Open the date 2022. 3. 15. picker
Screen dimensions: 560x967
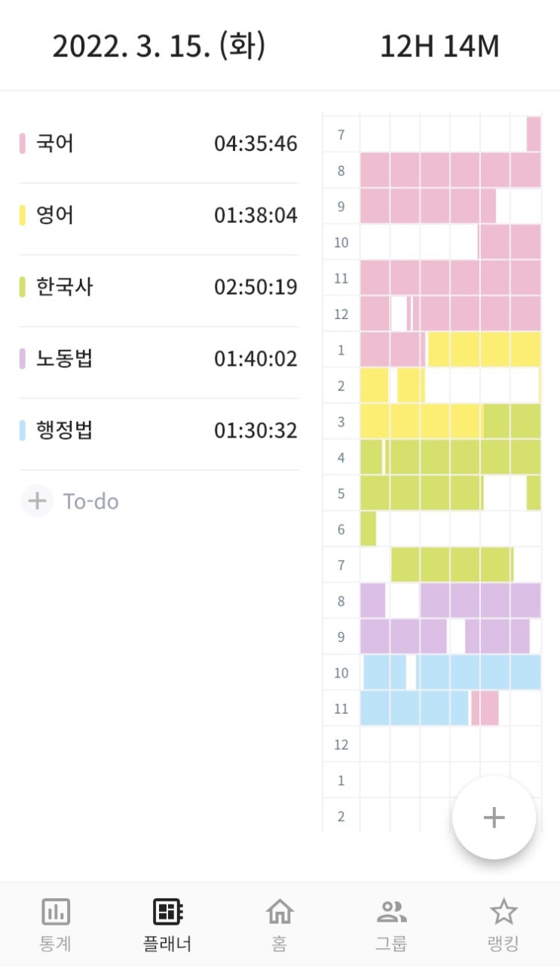point(158,47)
